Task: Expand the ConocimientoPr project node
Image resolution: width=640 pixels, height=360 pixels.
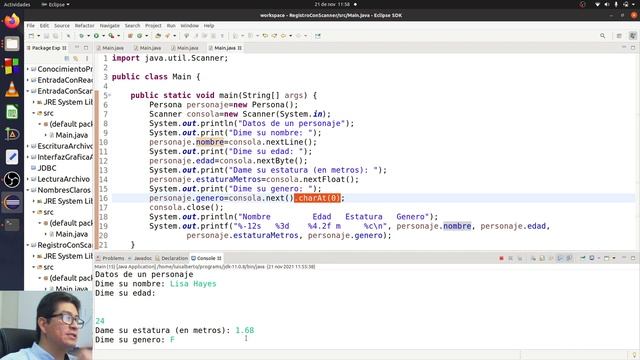Action: 28,69
